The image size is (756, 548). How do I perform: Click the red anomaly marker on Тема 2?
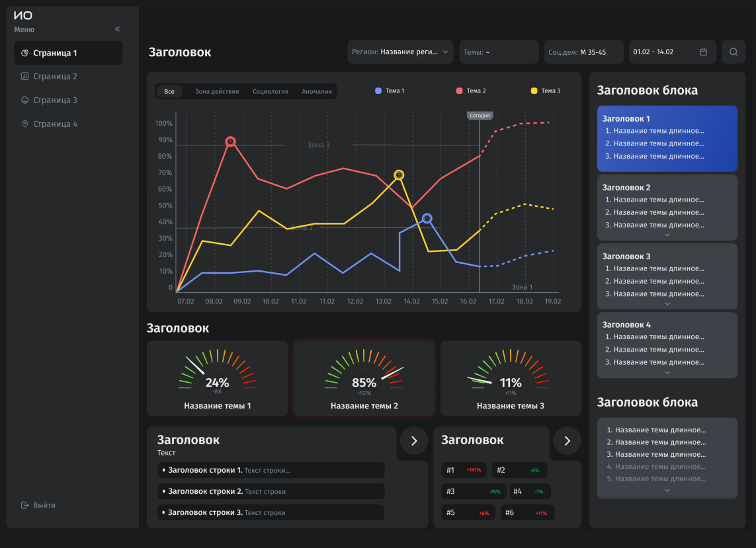[x=230, y=141]
